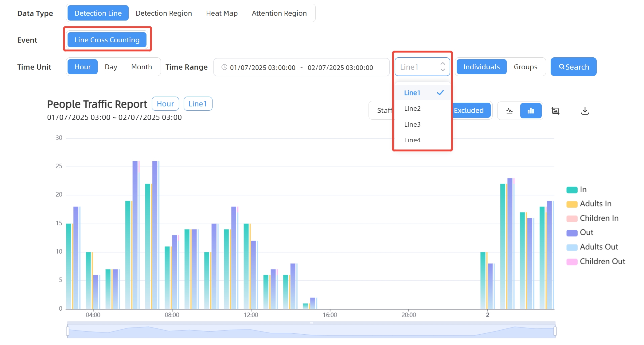Set time unit to Day
The image size is (644, 345).
111,67
